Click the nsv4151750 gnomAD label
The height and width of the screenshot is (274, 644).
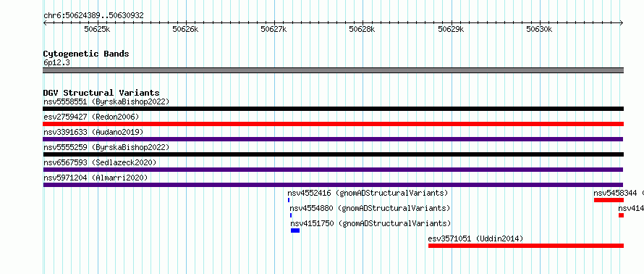tap(370, 223)
